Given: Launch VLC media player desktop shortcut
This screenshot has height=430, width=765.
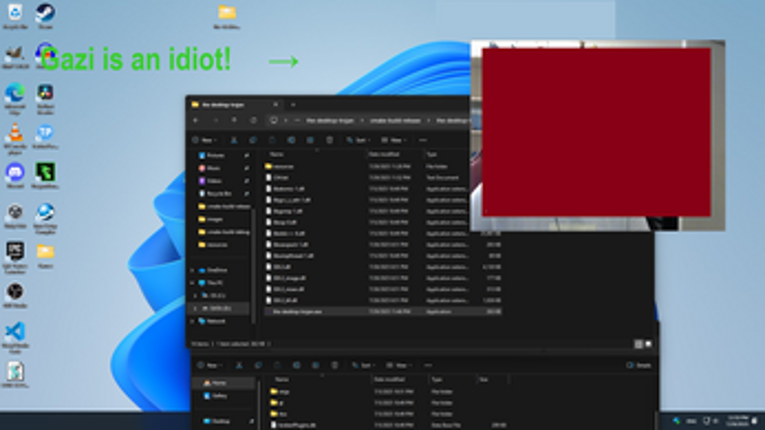Looking at the screenshot, I should coord(15,138).
